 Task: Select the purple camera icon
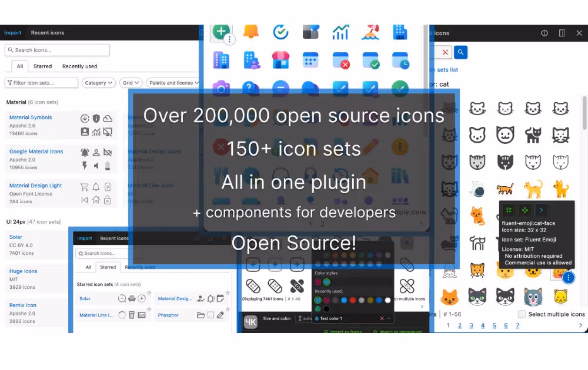tap(221, 88)
